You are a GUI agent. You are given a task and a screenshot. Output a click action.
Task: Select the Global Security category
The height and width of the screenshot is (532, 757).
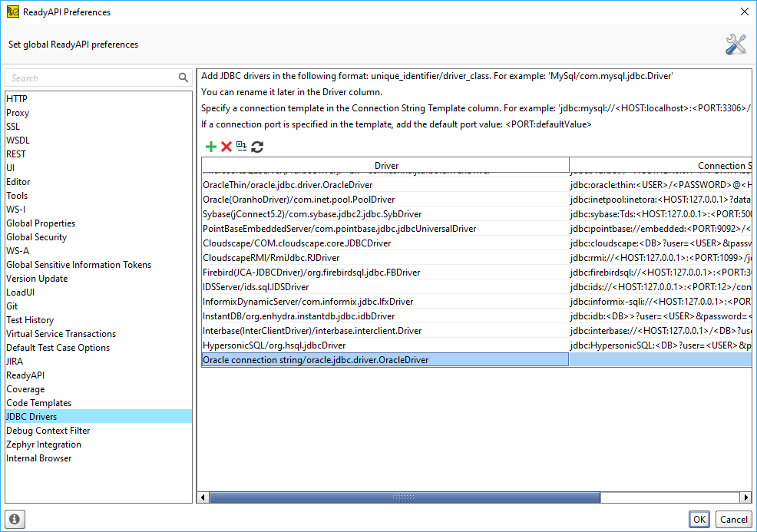98,237
